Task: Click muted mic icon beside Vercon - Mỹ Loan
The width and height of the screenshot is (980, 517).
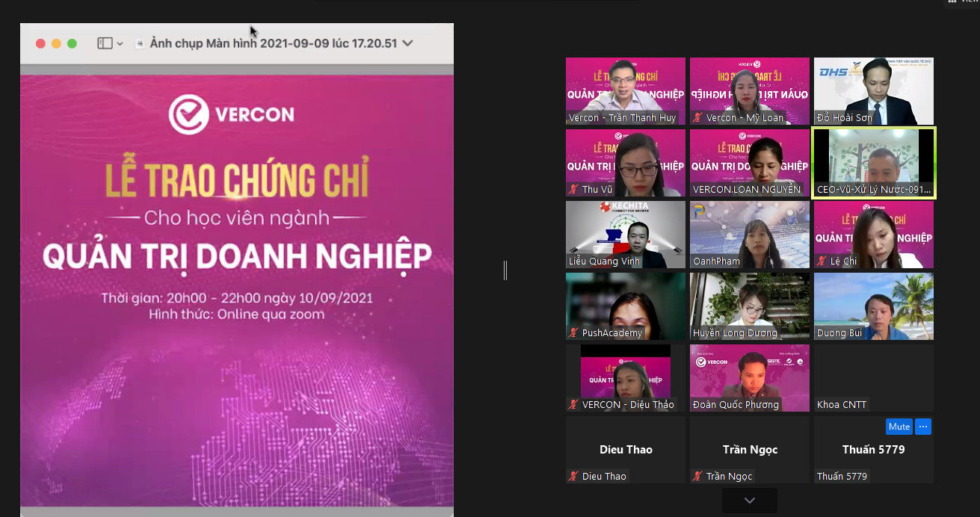Action: [697, 118]
